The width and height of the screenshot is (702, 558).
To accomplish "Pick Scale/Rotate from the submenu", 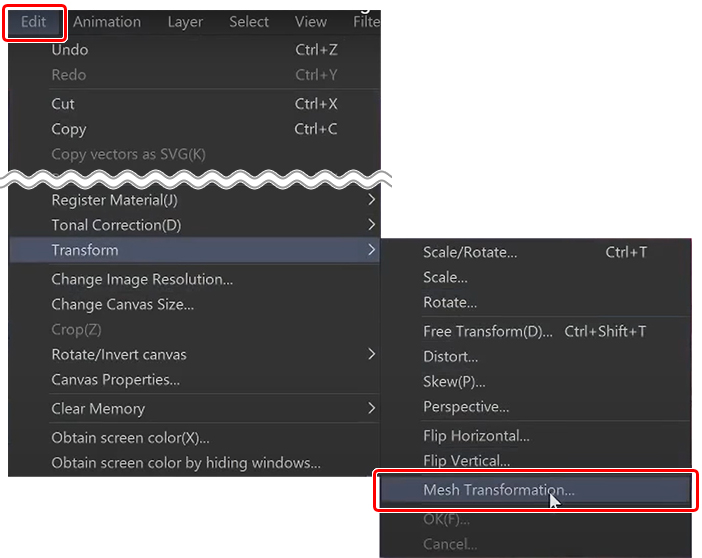I will (470, 252).
